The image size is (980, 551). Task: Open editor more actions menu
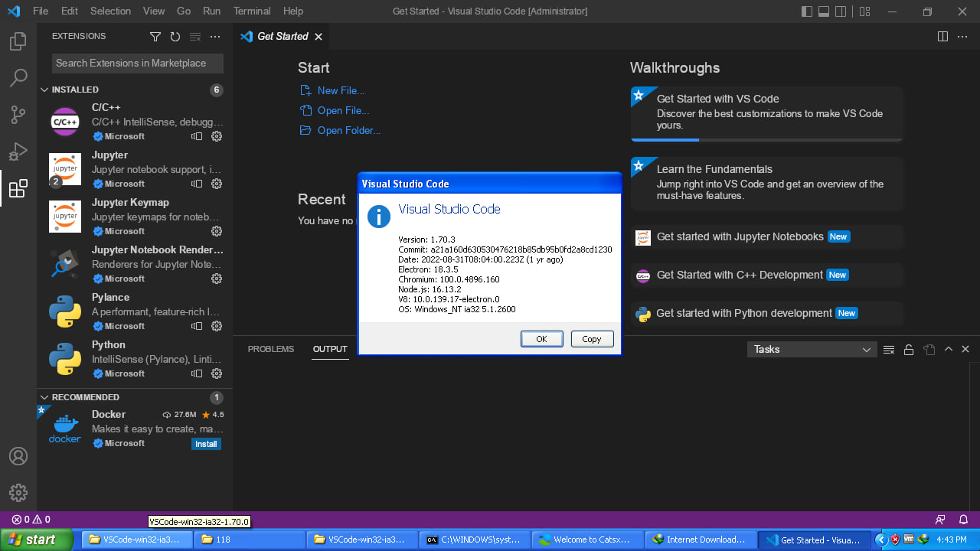(x=964, y=37)
